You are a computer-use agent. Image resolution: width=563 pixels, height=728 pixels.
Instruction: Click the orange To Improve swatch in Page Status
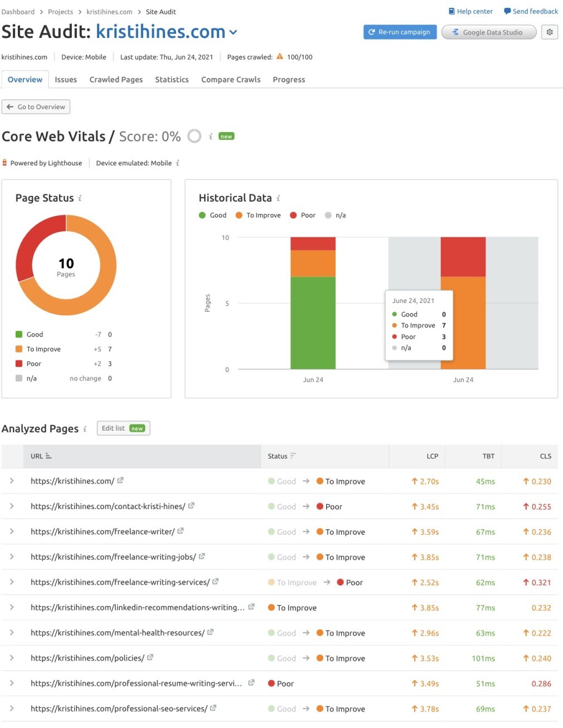click(19, 349)
